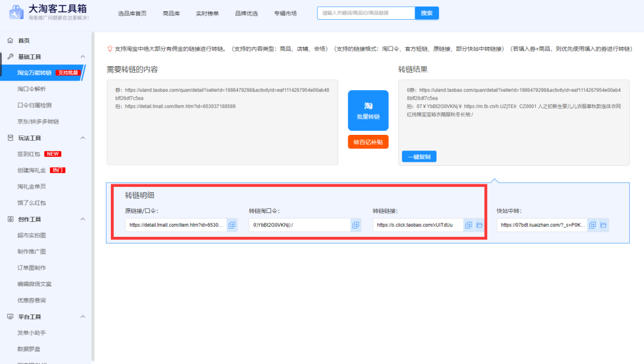Copy the 转链淘口令 value using its icon
The image size is (644, 364).
(356, 225)
